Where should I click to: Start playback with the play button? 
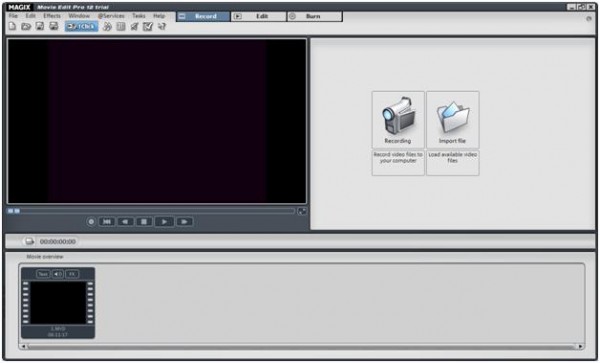click(164, 222)
